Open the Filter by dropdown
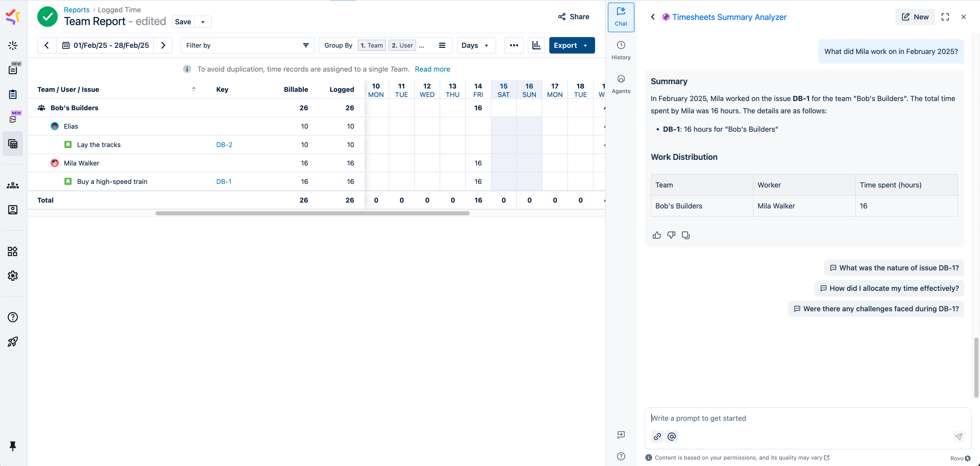The width and height of the screenshot is (980, 466). click(247, 45)
